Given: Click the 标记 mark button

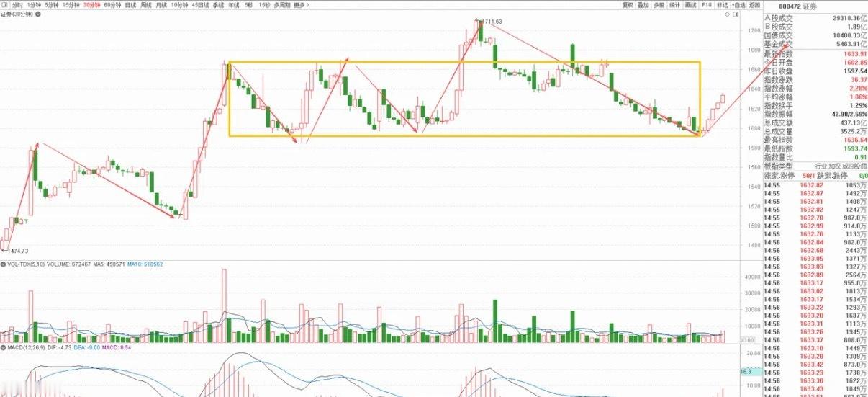Looking at the screenshot, I should tap(722, 4).
